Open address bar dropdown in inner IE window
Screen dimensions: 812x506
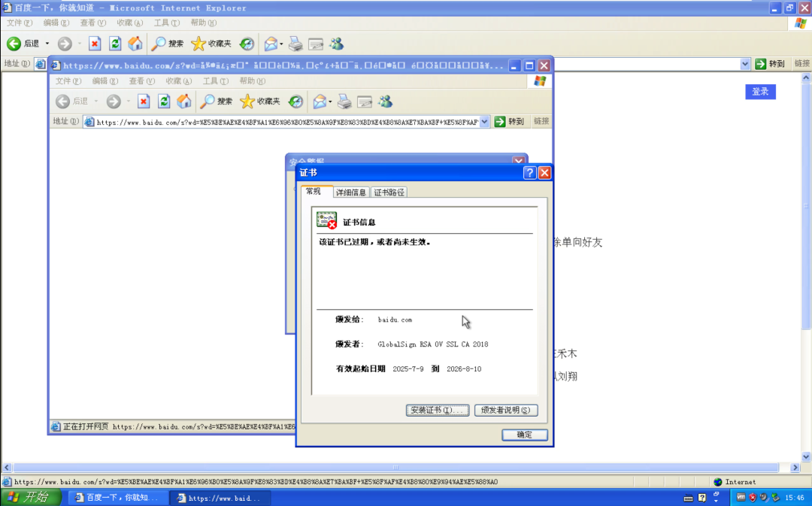(x=484, y=122)
